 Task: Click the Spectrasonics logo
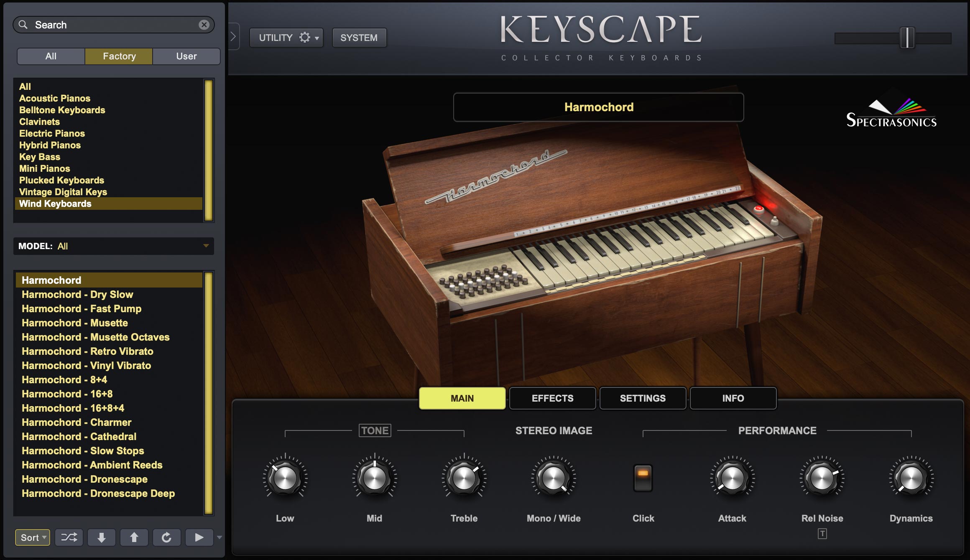click(x=891, y=112)
